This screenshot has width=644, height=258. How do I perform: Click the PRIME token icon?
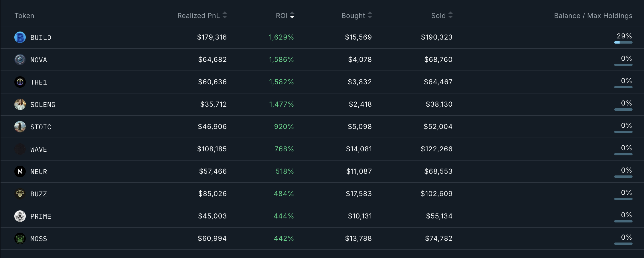(20, 216)
